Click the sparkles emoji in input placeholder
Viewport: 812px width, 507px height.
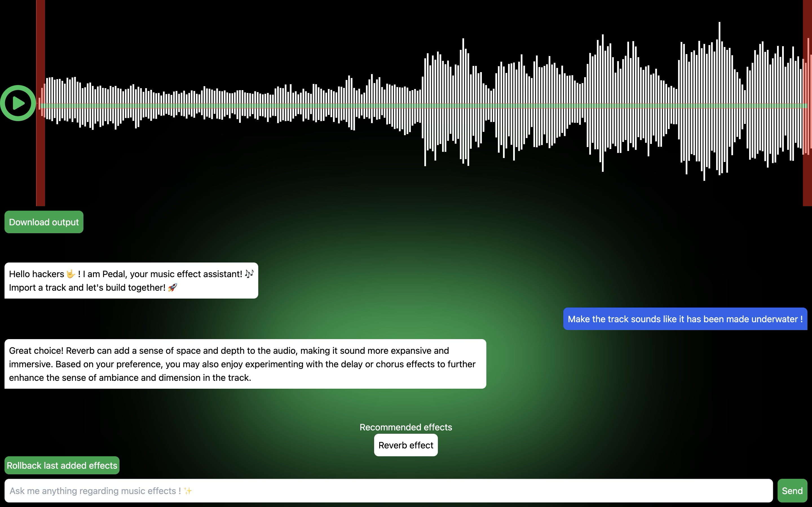pyautogui.click(x=188, y=491)
